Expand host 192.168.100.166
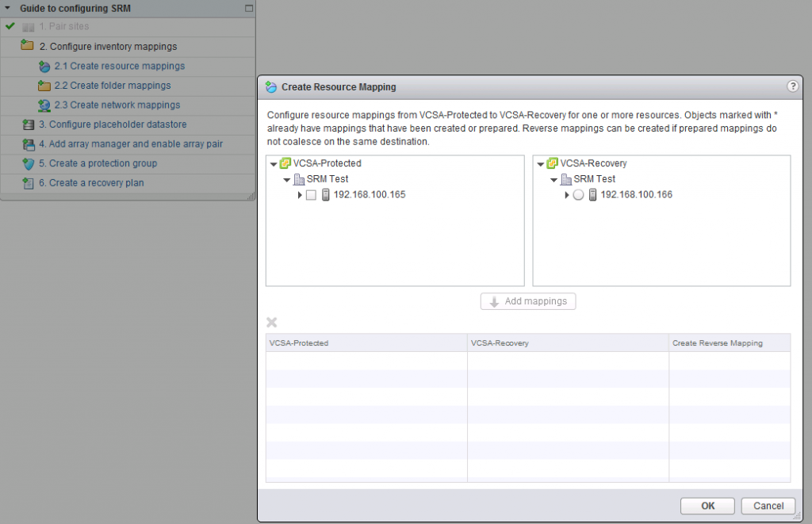The height and width of the screenshot is (524, 812). click(x=566, y=195)
